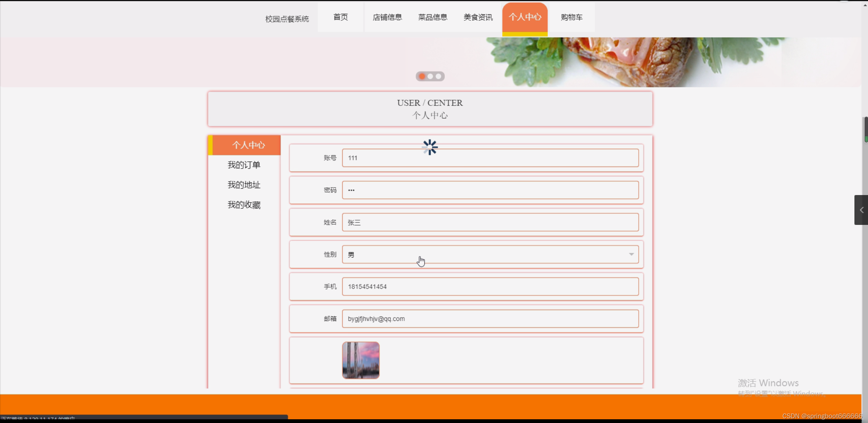
Task: Open 我的订单 in the sidebar
Action: tap(244, 165)
